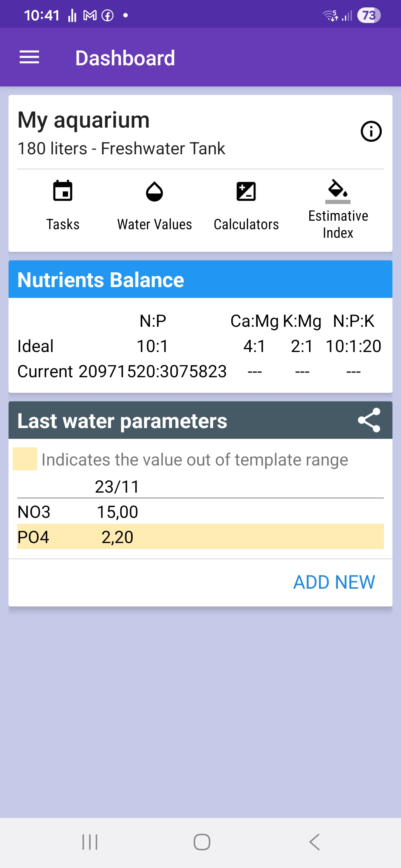Share the last water parameters

pyautogui.click(x=369, y=420)
